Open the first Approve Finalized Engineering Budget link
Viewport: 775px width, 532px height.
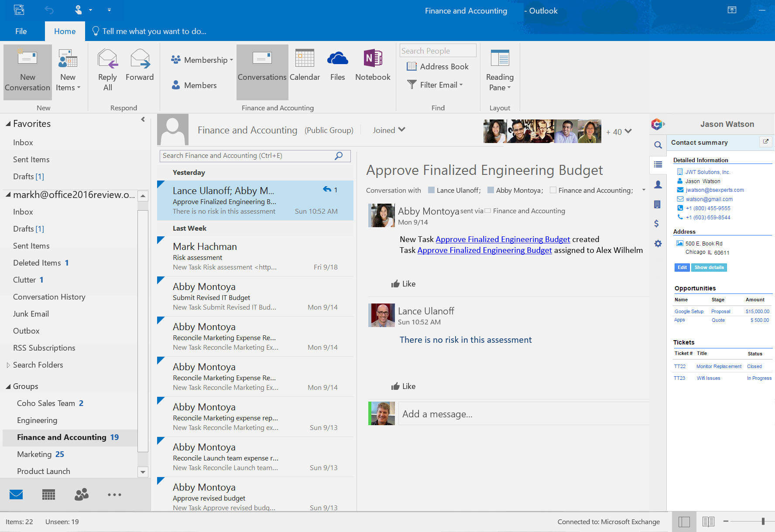(x=503, y=239)
